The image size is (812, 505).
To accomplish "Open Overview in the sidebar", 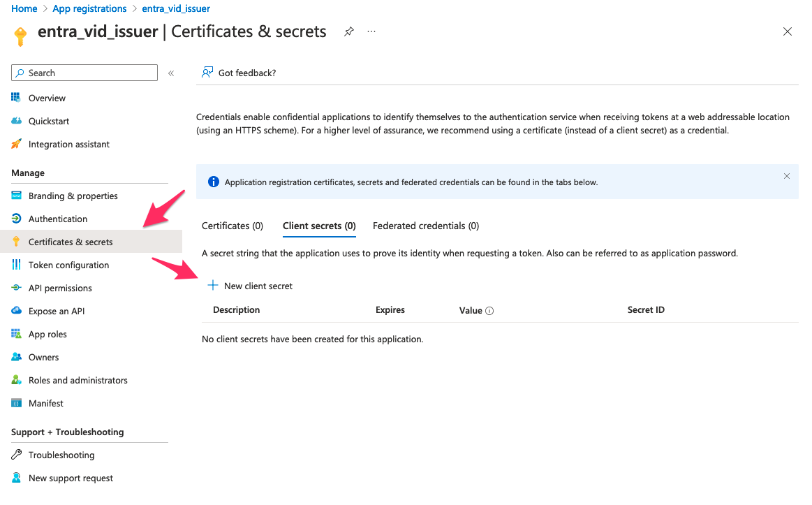I will click(x=47, y=98).
